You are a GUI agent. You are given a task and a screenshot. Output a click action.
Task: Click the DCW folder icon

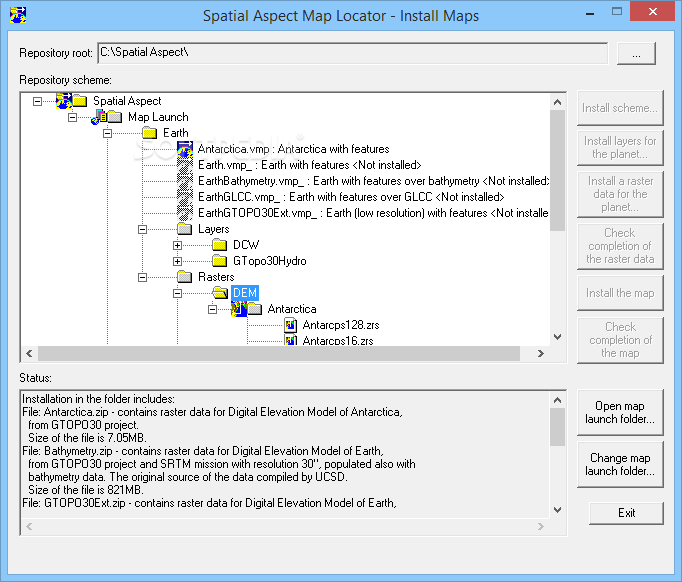coord(220,245)
